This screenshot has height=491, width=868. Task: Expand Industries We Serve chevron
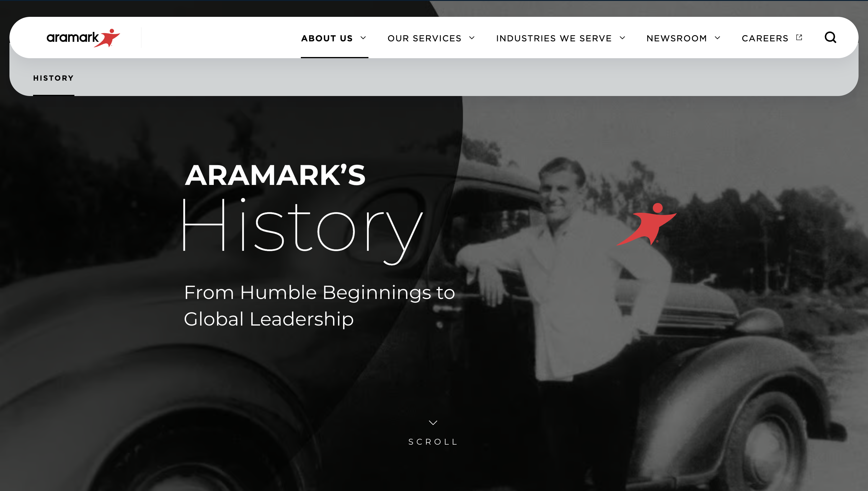pyautogui.click(x=622, y=38)
